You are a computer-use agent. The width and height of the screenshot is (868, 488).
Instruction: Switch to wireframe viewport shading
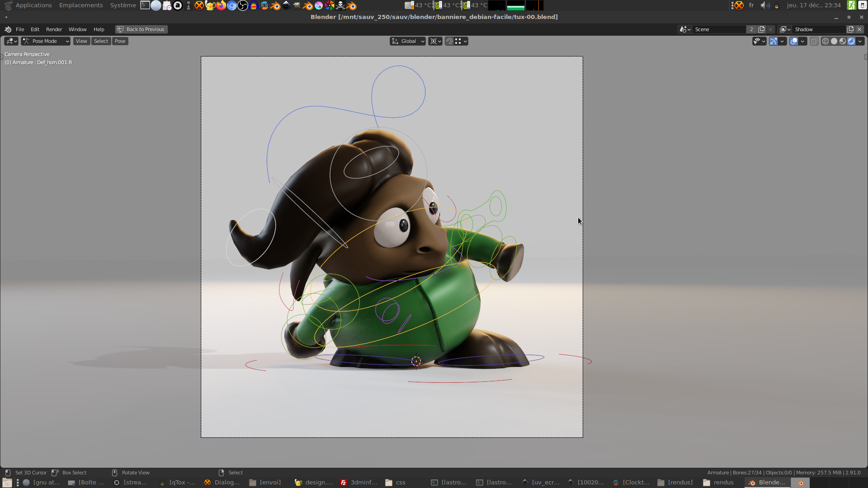click(826, 41)
